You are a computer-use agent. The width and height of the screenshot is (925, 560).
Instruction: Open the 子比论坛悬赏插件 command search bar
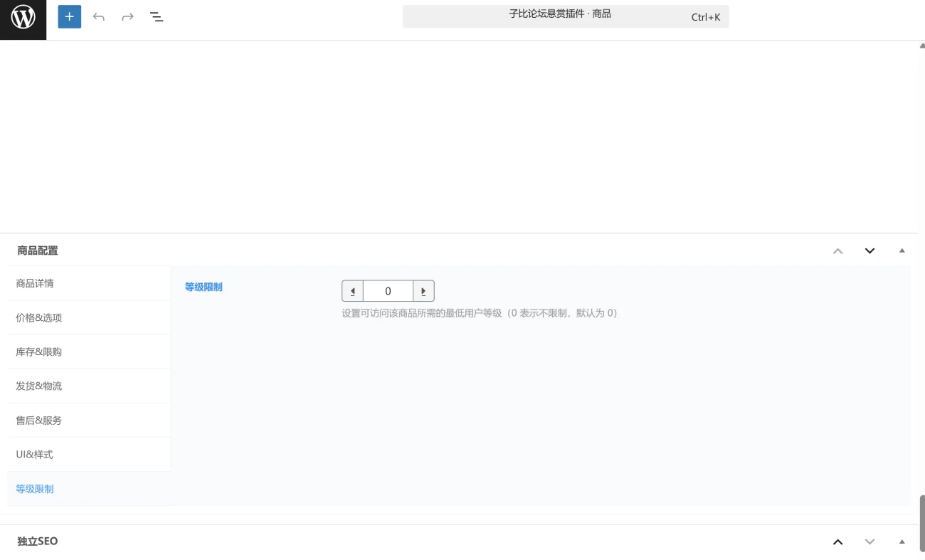pyautogui.click(x=566, y=16)
